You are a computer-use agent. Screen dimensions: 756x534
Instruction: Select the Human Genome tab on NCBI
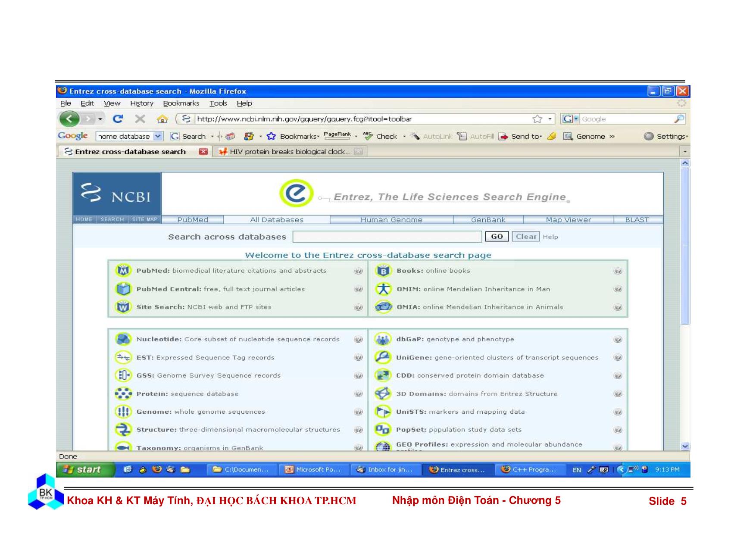pyautogui.click(x=391, y=220)
